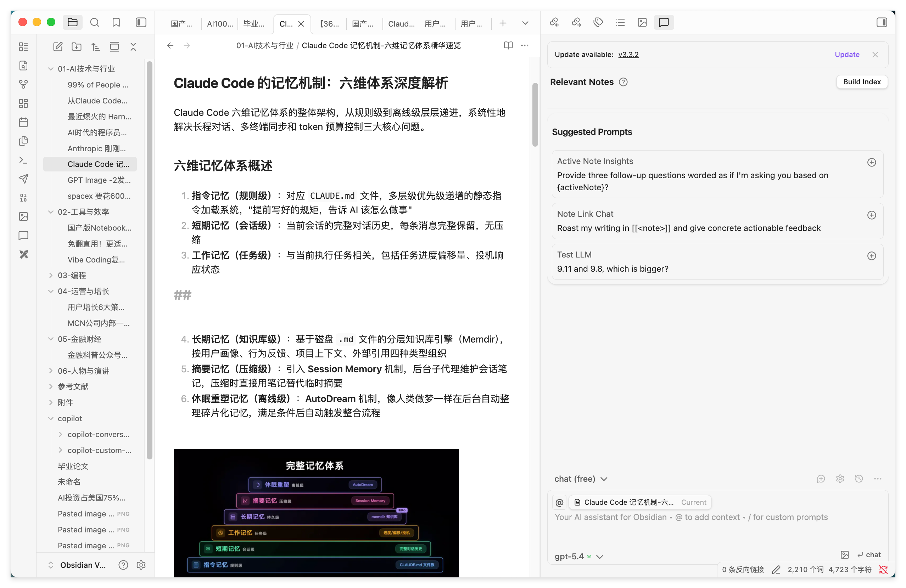Open daily note calendar ribbon icon
The width and height of the screenshot is (906, 588).
tap(23, 122)
